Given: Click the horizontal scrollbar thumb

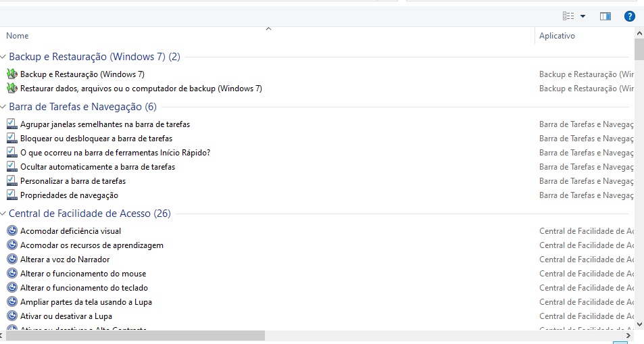Looking at the screenshot, I should pos(136,336).
